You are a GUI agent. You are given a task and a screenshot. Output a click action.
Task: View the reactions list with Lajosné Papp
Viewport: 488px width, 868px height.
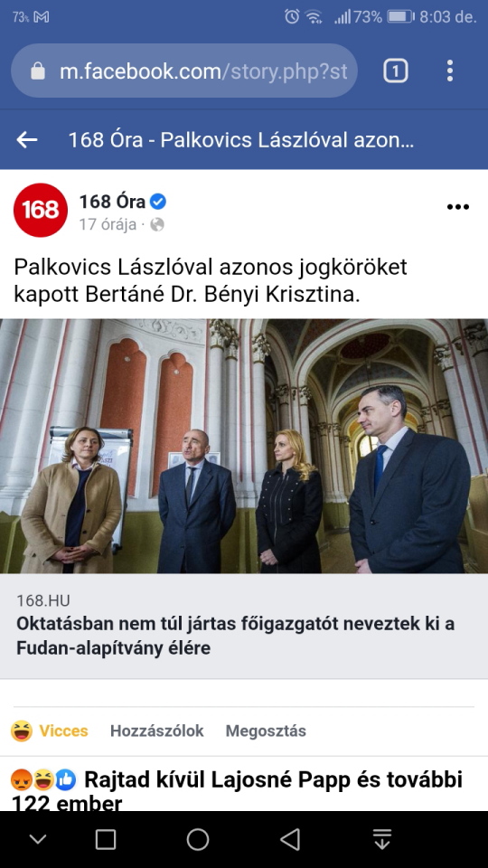tap(237, 790)
